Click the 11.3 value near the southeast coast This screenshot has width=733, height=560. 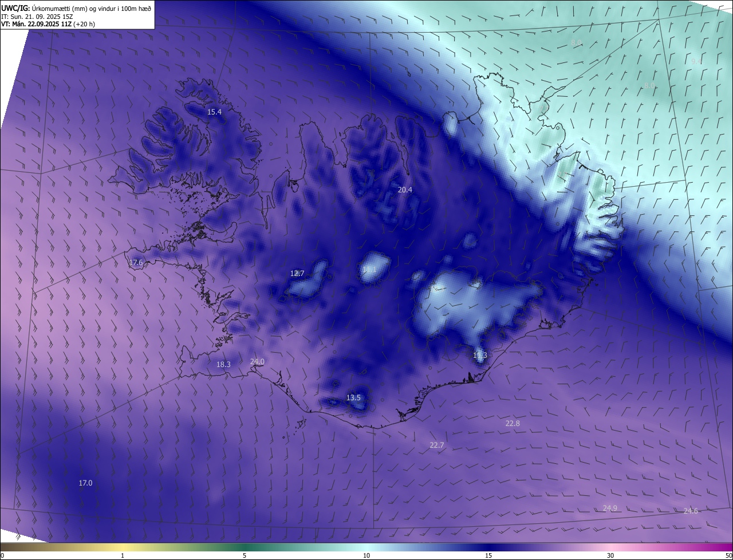[480, 356]
